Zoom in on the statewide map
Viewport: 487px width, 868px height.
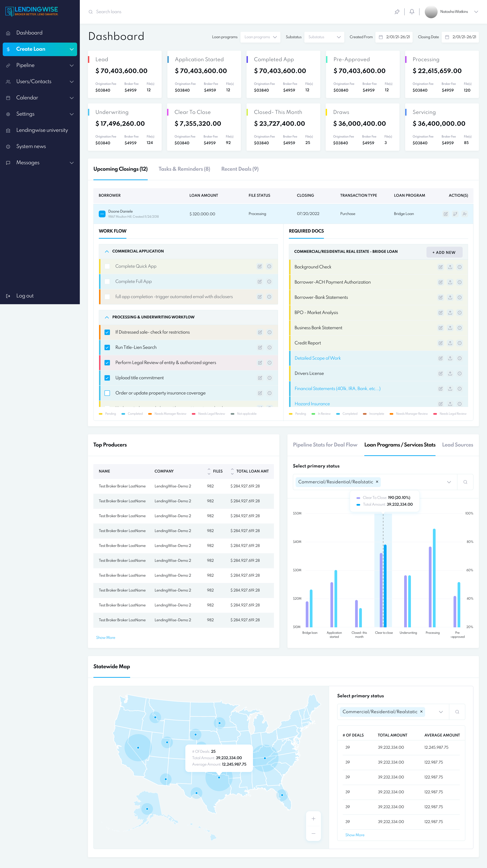(313, 819)
